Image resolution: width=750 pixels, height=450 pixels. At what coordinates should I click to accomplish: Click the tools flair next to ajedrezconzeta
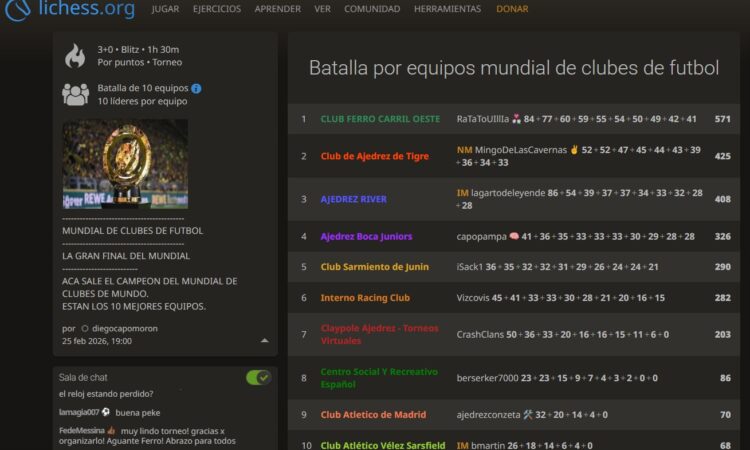[528, 414]
